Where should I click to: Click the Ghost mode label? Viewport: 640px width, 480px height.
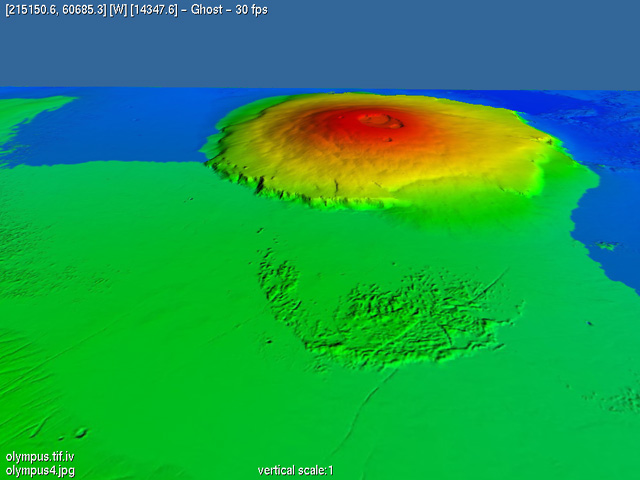207,9
